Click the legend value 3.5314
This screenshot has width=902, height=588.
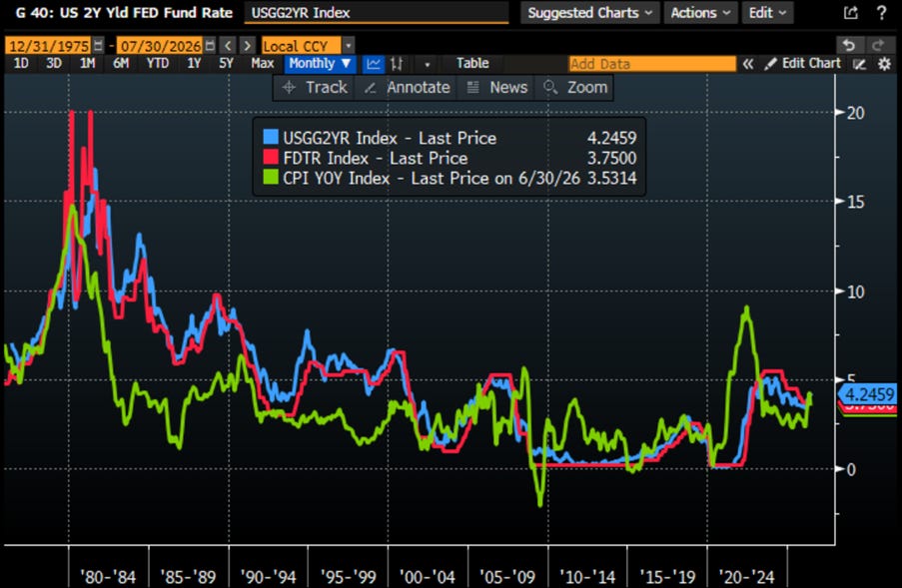click(x=611, y=178)
